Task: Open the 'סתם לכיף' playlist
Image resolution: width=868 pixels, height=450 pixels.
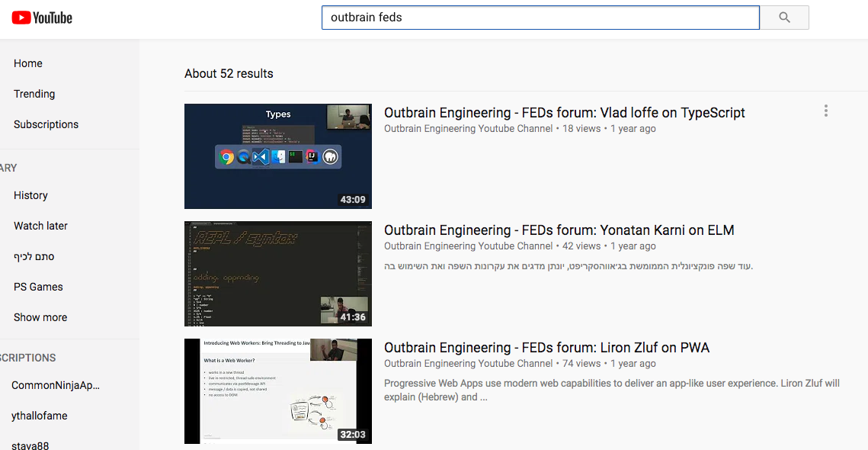Action: 34,256
